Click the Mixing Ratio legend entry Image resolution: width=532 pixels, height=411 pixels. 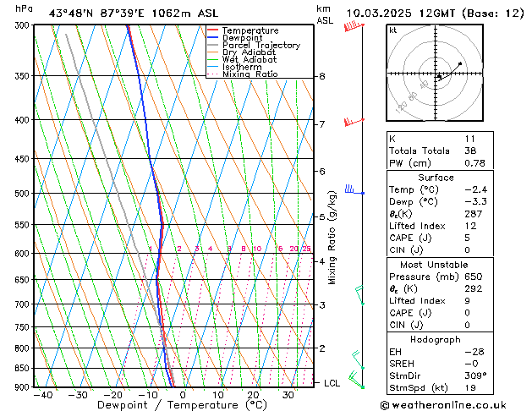click(243, 74)
